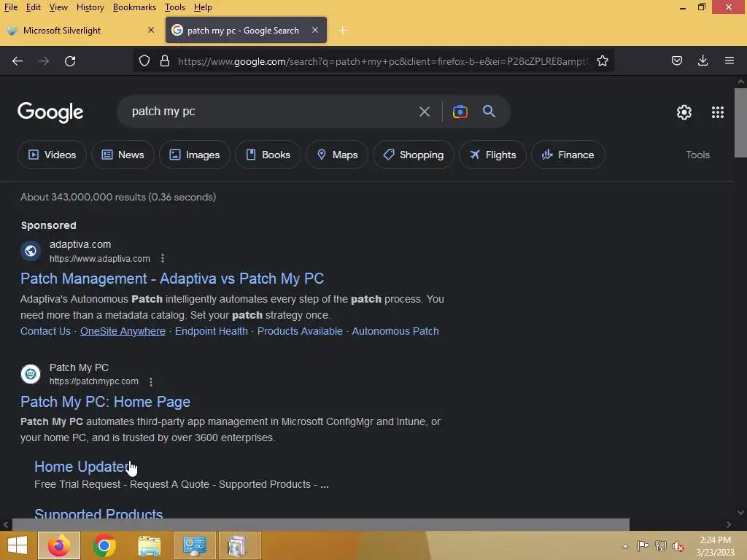Open Autonomous Patch sitelink
747x560 pixels.
click(x=395, y=332)
